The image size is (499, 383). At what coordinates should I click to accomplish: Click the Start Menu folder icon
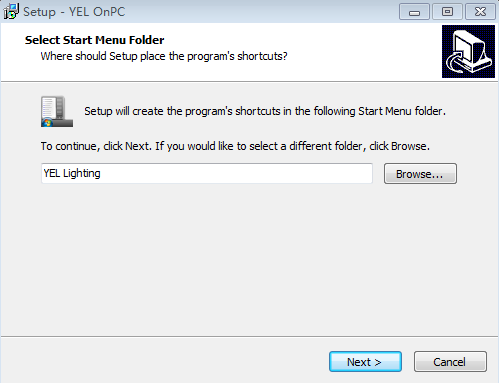57,111
